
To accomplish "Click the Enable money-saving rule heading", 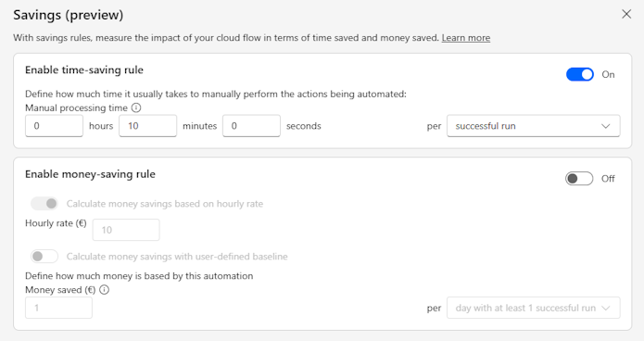I will [90, 174].
